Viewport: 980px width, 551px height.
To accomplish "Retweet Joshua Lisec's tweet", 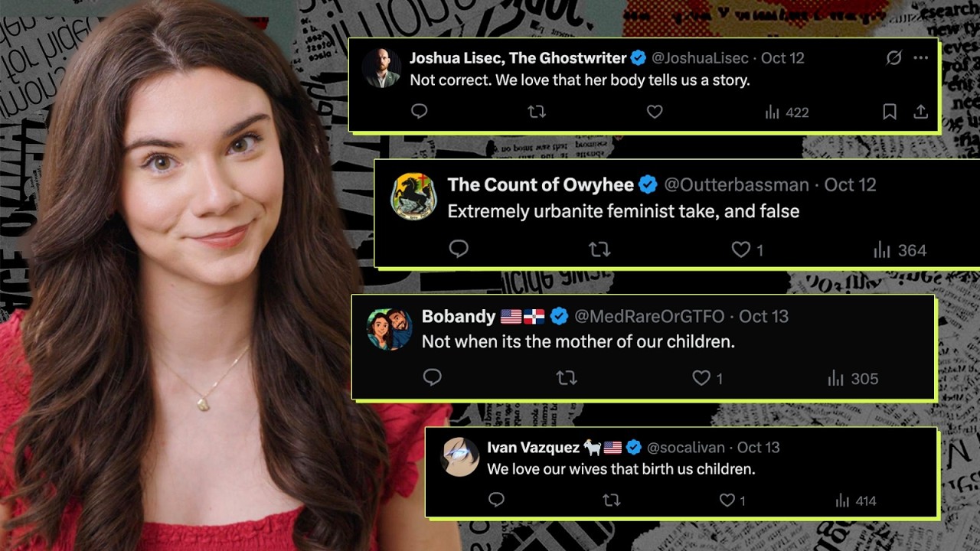I will (x=537, y=112).
